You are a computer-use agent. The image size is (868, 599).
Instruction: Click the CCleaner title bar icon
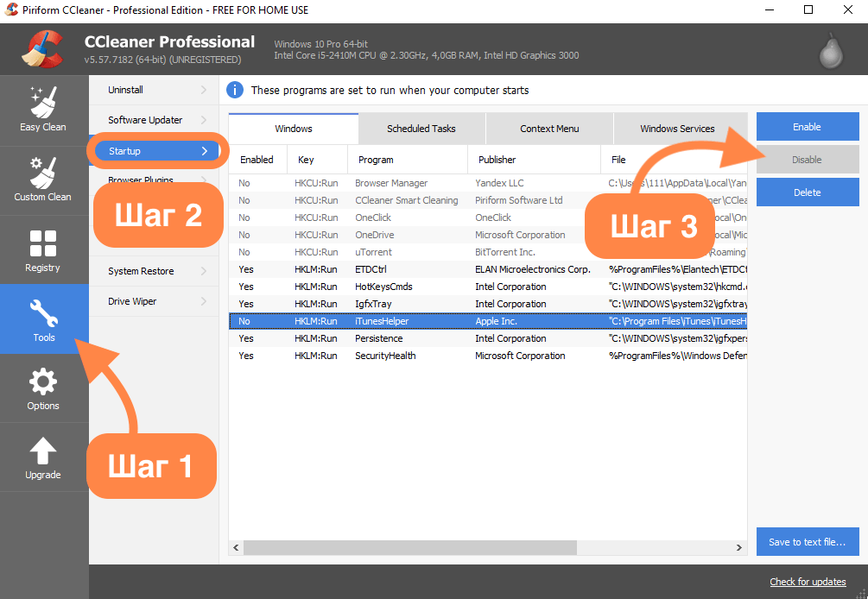click(x=11, y=10)
